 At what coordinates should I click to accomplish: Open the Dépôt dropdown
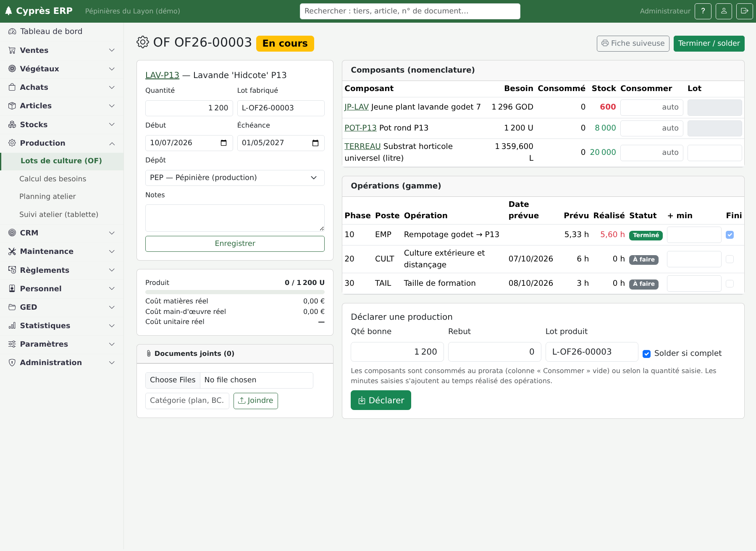[235, 178]
